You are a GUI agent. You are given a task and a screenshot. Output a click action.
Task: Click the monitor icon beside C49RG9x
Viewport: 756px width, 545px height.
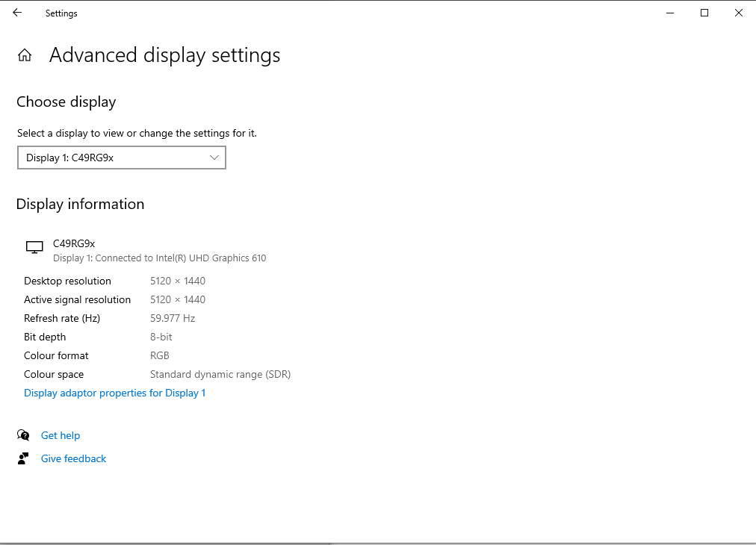34,246
